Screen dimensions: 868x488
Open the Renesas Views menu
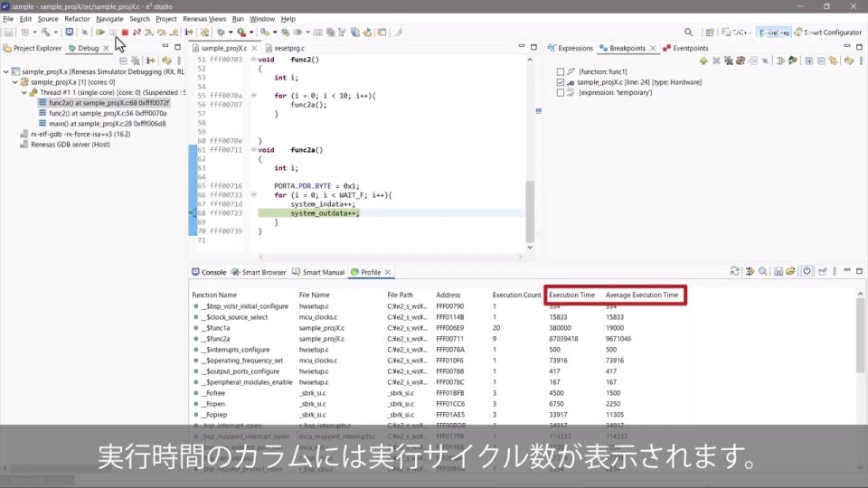204,18
